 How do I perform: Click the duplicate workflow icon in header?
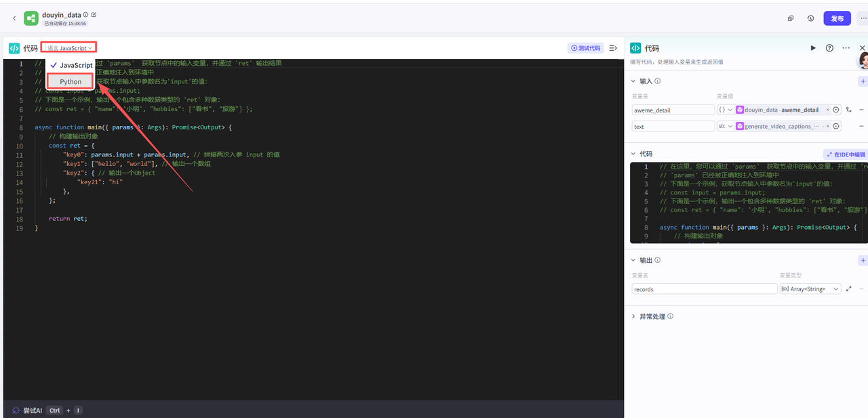click(x=791, y=18)
